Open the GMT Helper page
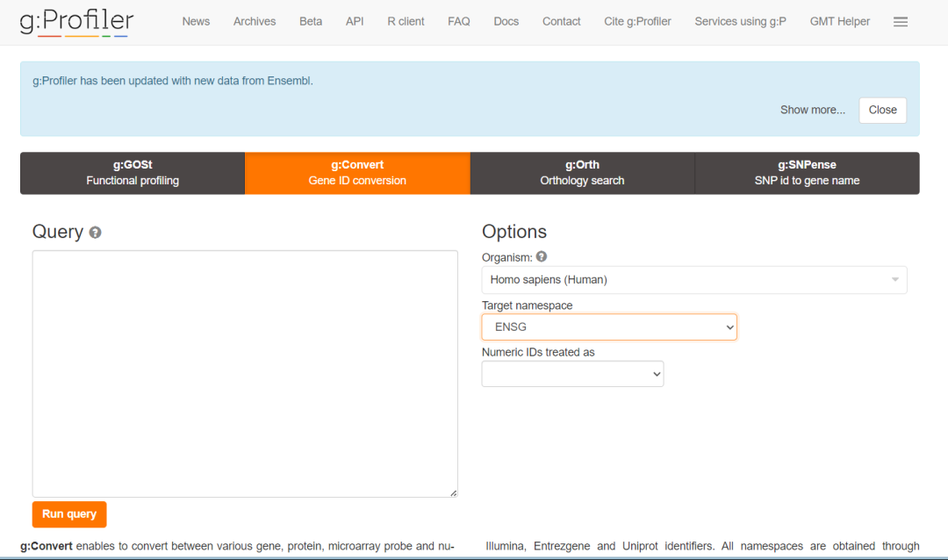This screenshot has height=560, width=948. point(840,22)
